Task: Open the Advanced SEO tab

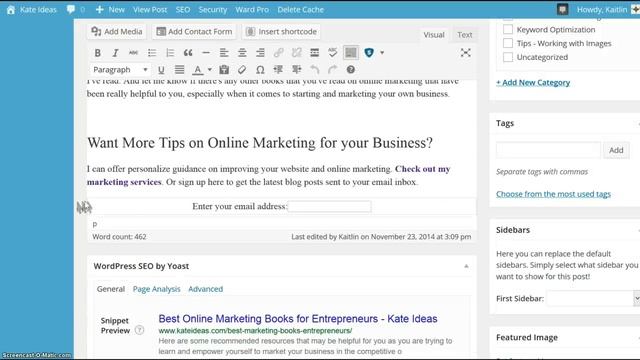Action: coord(205,289)
